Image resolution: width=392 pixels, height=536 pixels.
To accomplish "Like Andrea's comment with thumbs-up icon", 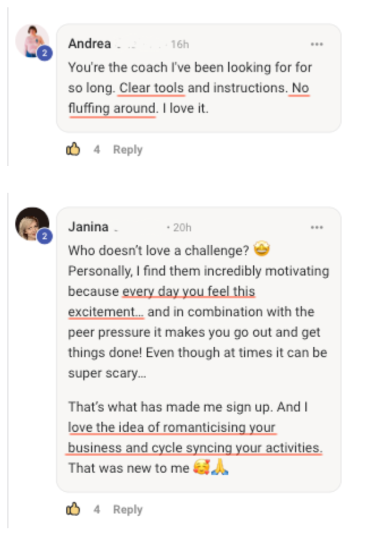I will pos(73,150).
